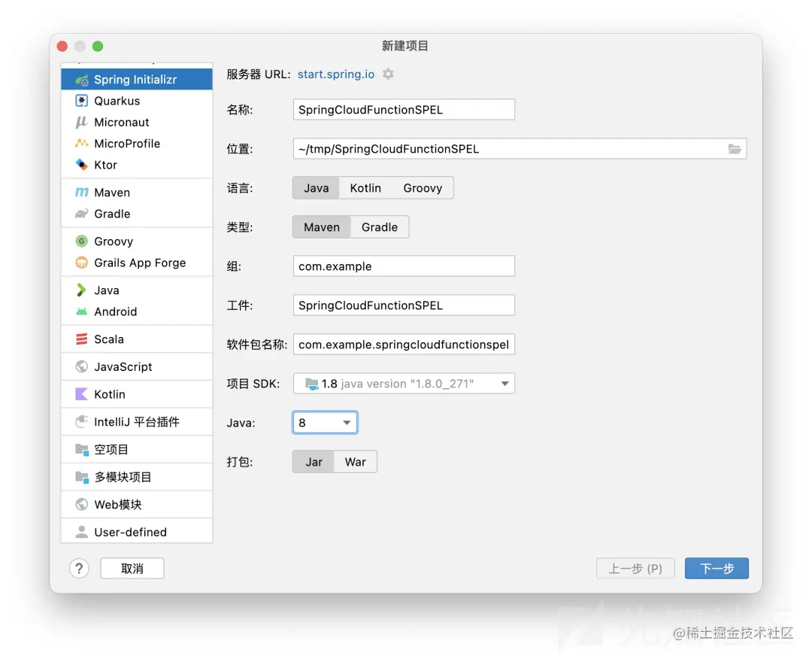This screenshot has height=659, width=812.
Task: Select War packaging
Action: 355,462
